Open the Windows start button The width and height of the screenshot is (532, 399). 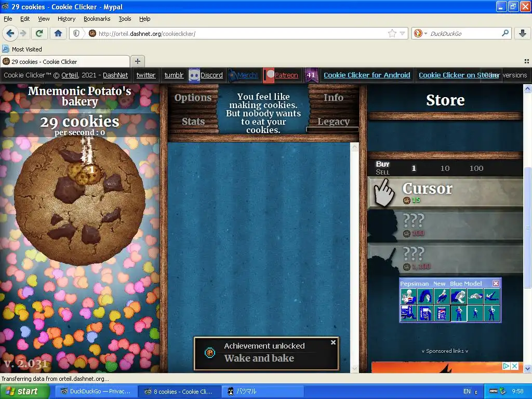coord(24,391)
